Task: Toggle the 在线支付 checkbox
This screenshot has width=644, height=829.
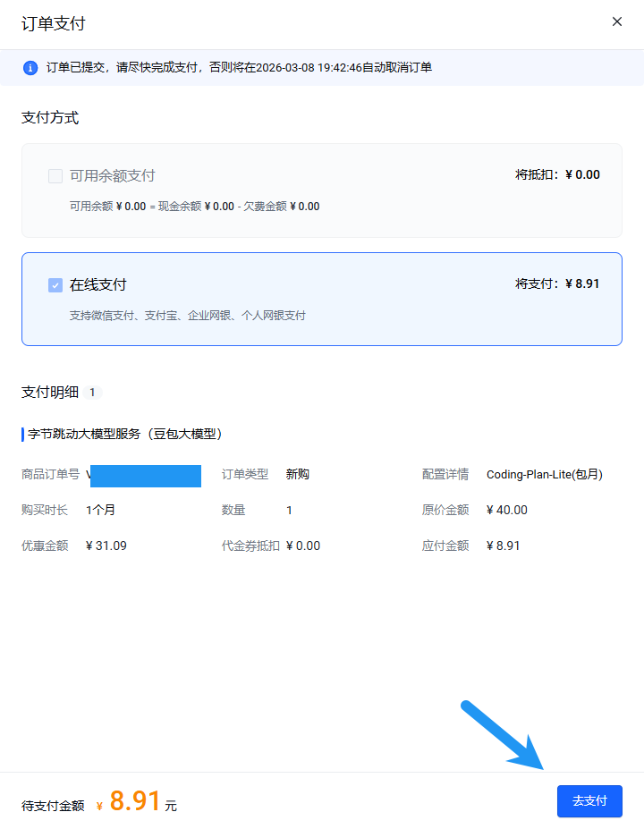Action: (55, 285)
